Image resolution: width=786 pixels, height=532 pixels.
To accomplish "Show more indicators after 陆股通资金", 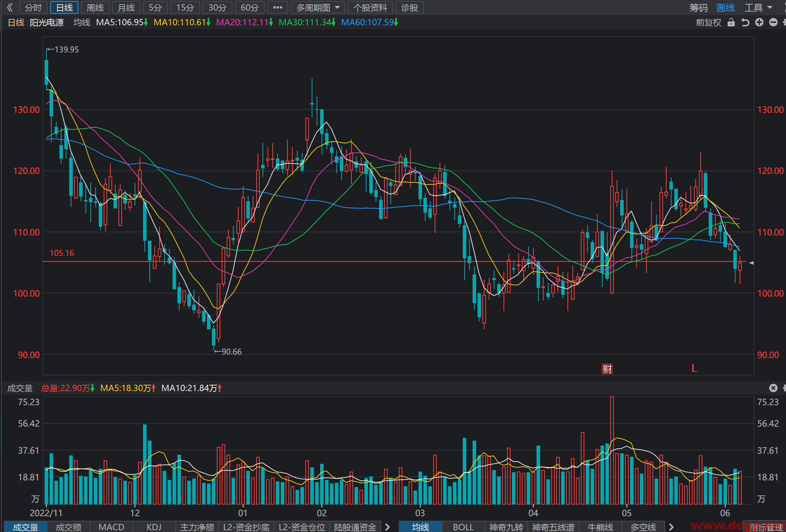I will click(x=388, y=527).
